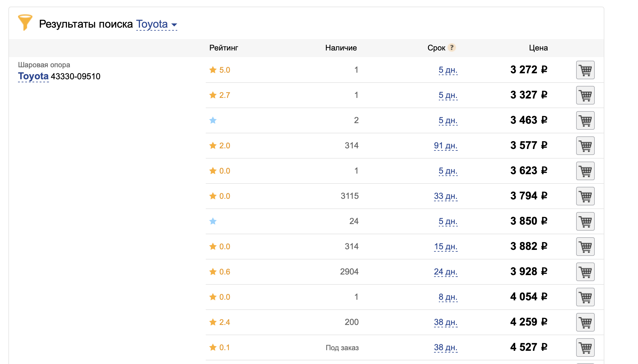Click the blue star in the 3 463 ₽ row
This screenshot has height=364, width=638.
point(213,120)
